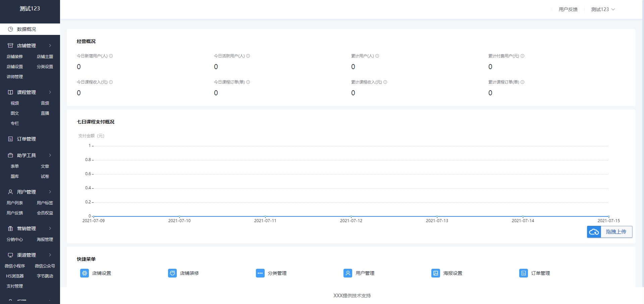
Task: Click the 渠道管理 monitor icon
Action: (x=10, y=255)
